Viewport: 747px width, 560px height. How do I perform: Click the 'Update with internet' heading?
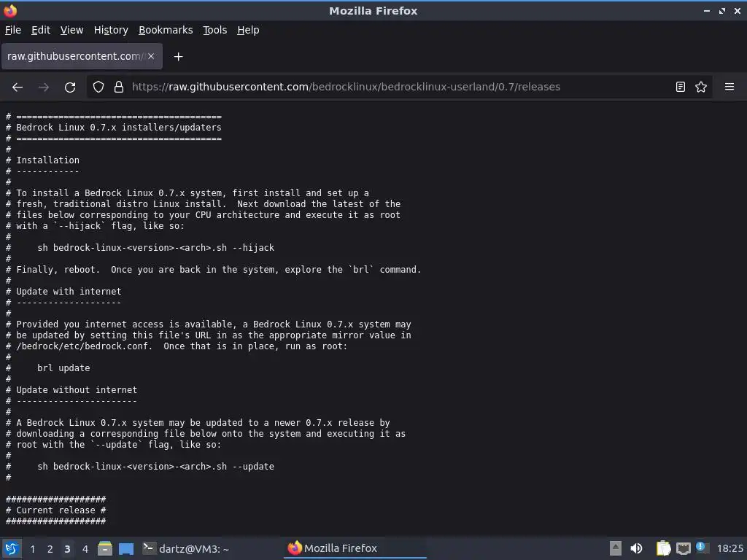[x=69, y=292]
